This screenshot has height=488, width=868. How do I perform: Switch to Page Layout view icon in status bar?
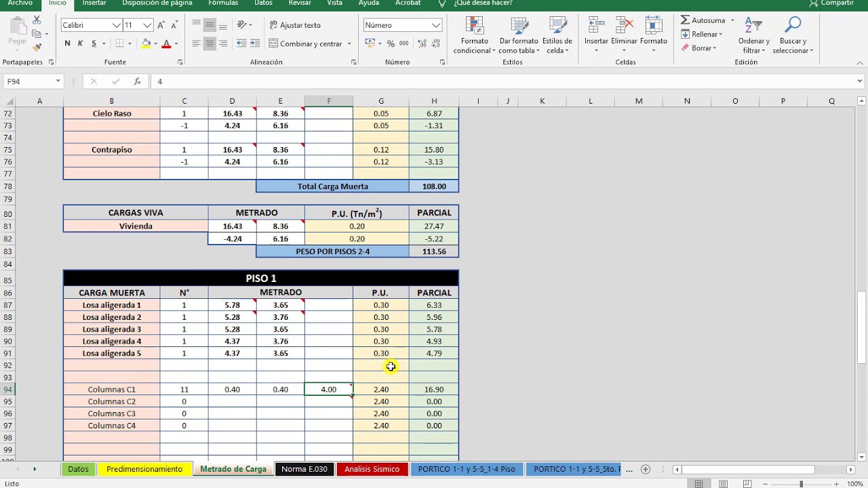pyautogui.click(x=724, y=484)
